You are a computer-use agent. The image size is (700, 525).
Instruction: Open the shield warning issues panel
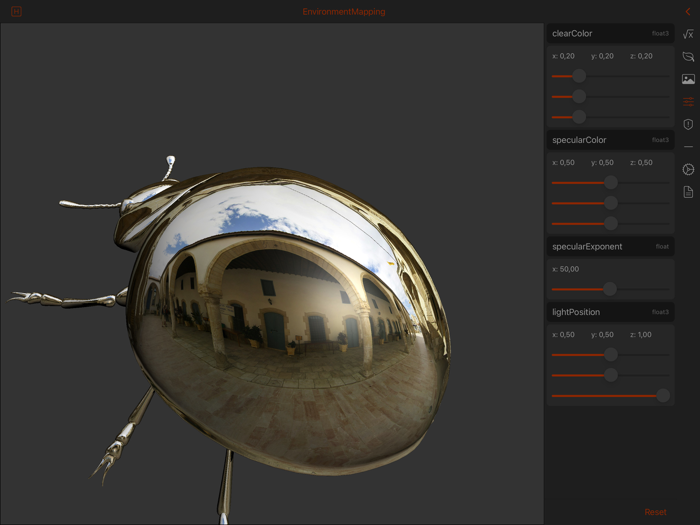click(688, 124)
